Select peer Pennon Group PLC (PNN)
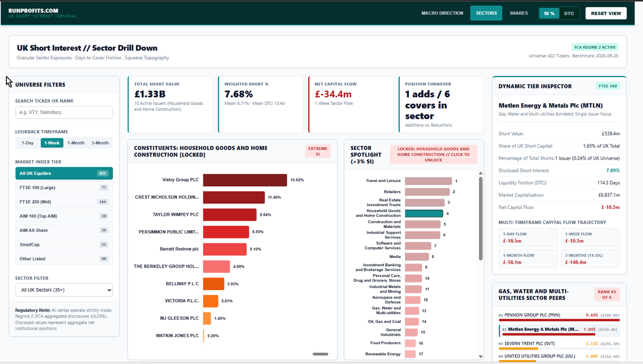The width and height of the screenshot is (643, 364). [559, 316]
